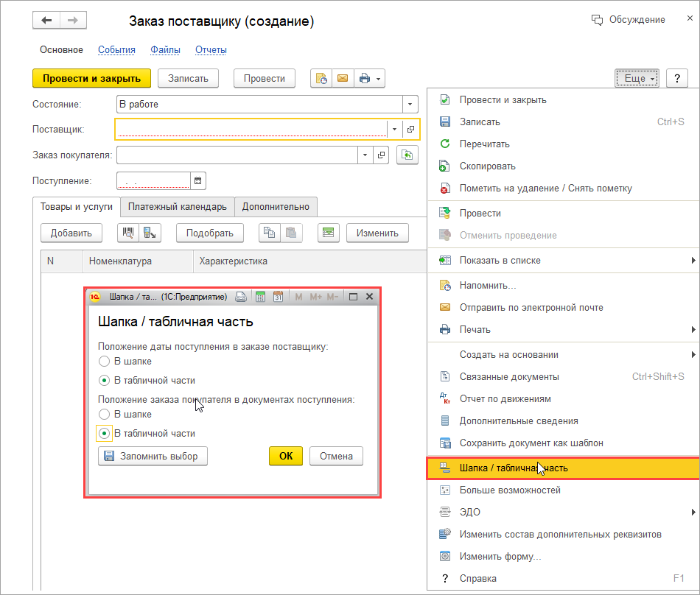Choose Связанные документы menu item

pyautogui.click(x=564, y=377)
